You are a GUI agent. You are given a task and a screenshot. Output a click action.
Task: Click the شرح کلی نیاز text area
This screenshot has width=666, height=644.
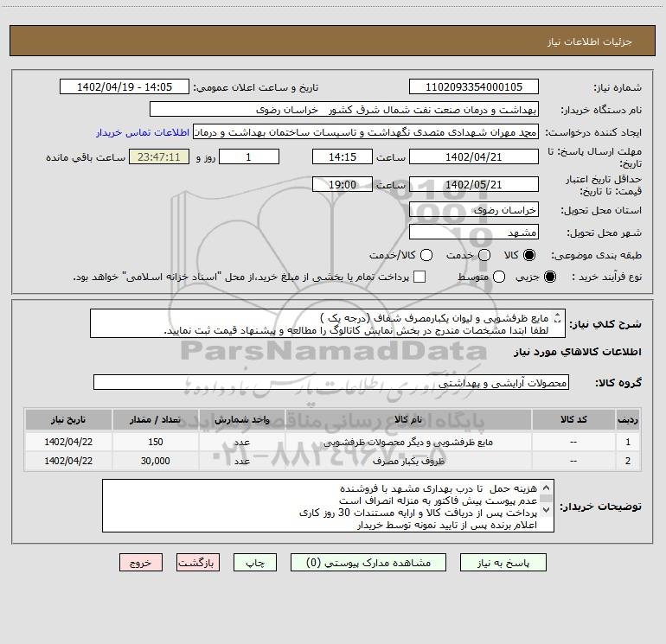328,323
